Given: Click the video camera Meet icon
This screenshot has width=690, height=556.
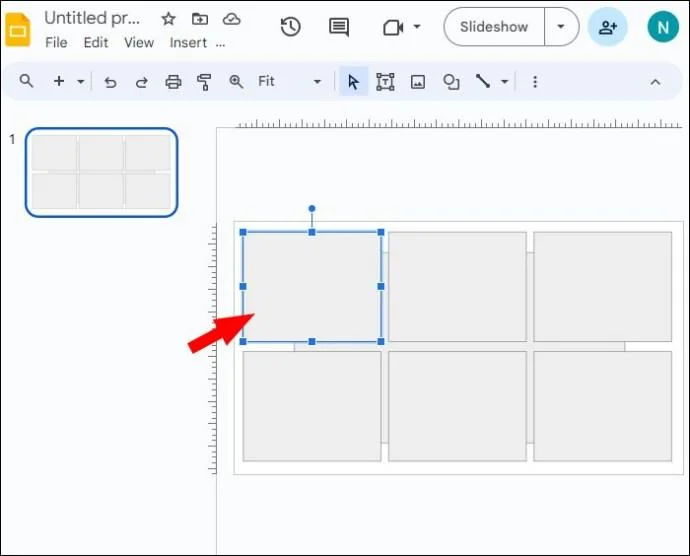Looking at the screenshot, I should [x=393, y=28].
